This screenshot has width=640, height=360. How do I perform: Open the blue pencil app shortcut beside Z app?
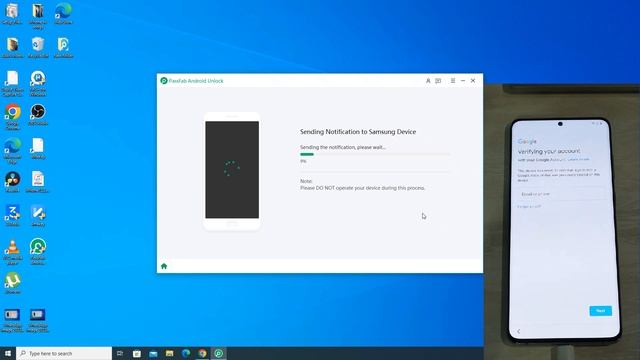(38, 216)
